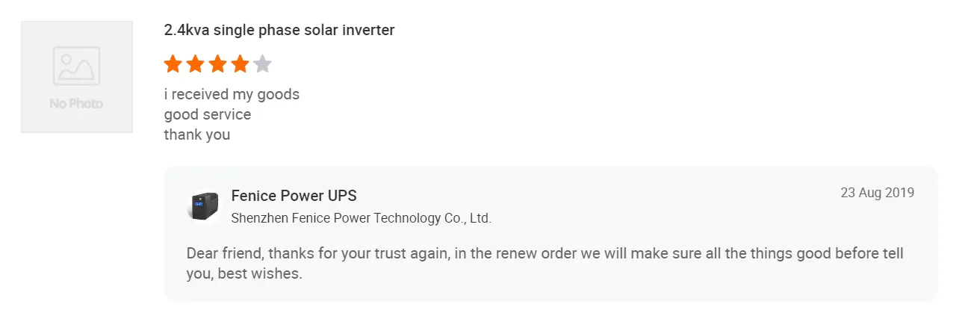Select the second orange rating star
The width and height of the screenshot is (980, 313).
[196, 64]
